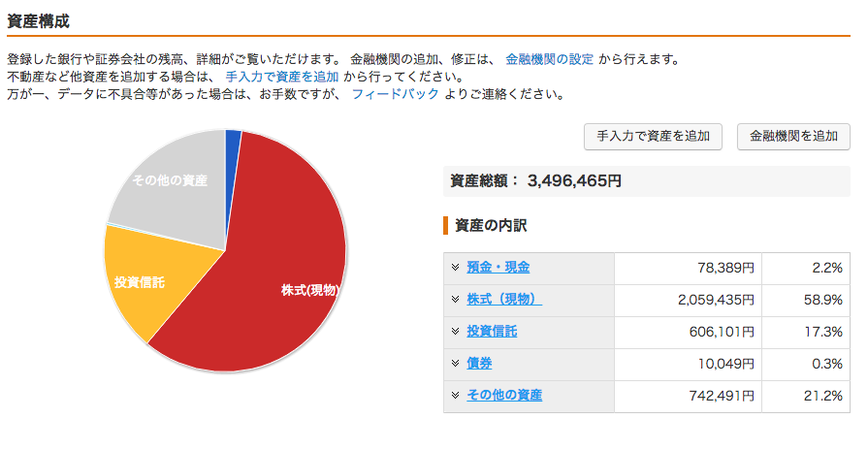Expand the 株式（現物） row chevron
868x451 pixels.
pyautogui.click(x=455, y=300)
